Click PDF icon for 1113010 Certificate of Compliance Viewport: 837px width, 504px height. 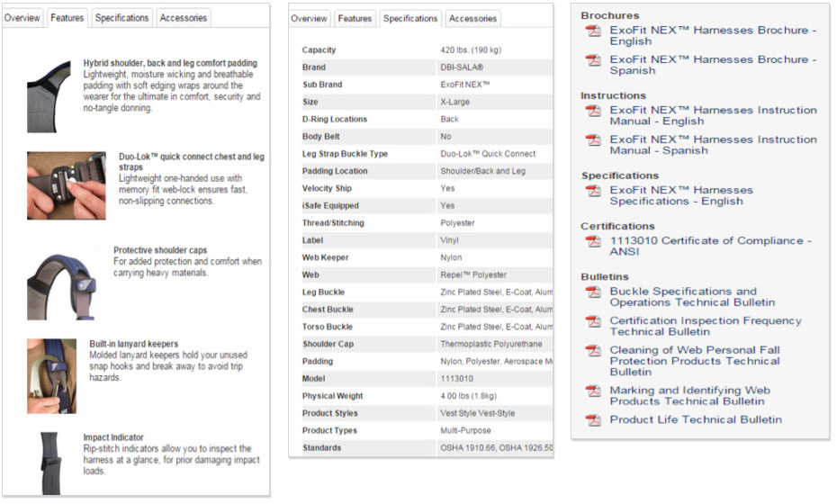tap(593, 242)
